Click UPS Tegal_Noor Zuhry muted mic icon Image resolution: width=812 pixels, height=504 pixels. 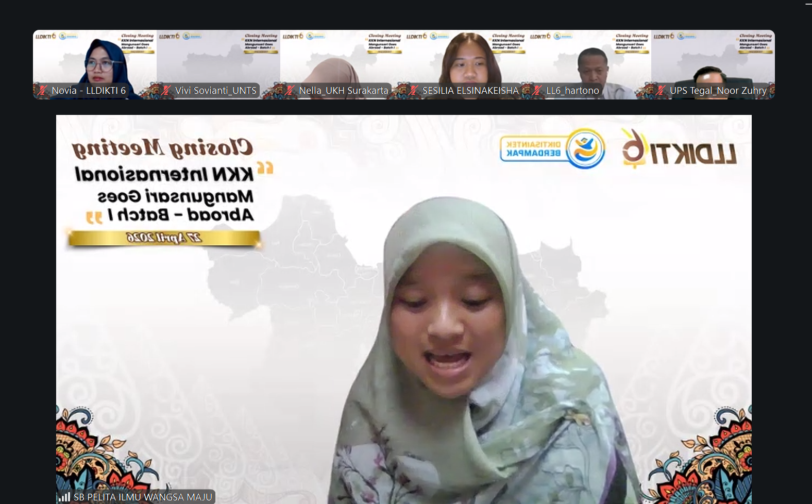coord(661,91)
